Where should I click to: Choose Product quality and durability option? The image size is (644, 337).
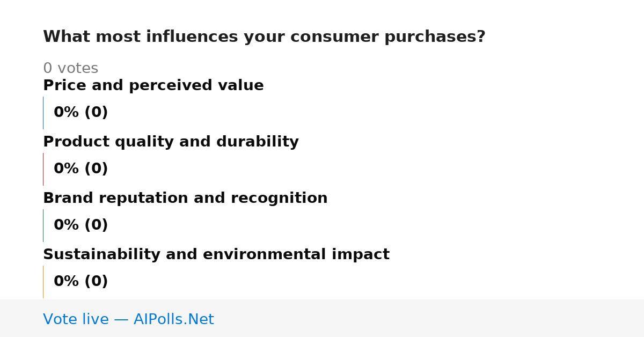pyautogui.click(x=171, y=142)
